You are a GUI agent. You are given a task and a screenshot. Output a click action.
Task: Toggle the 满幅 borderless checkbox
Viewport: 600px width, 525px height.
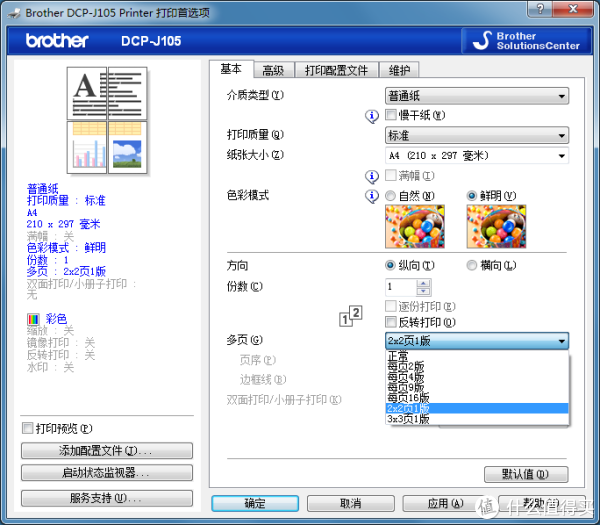(391, 176)
